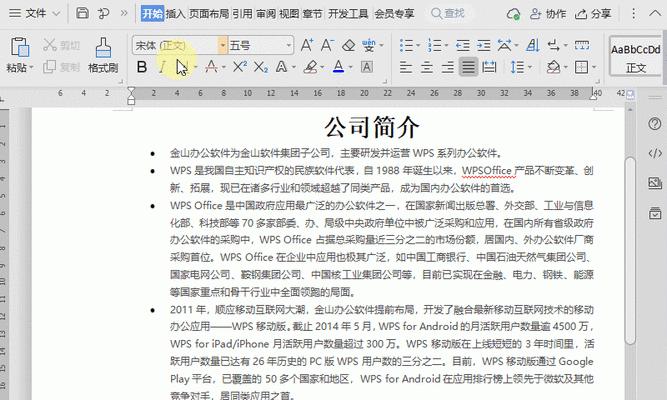Image resolution: width=667 pixels, height=400 pixels.
Task: Toggle distributed alignment
Action: point(489,67)
